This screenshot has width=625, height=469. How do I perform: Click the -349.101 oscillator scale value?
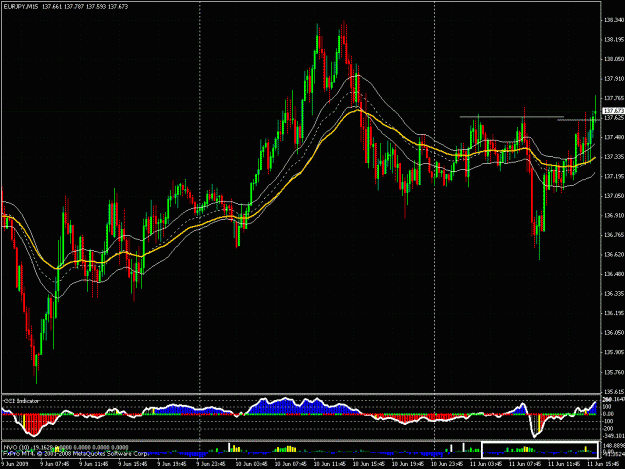[614, 436]
